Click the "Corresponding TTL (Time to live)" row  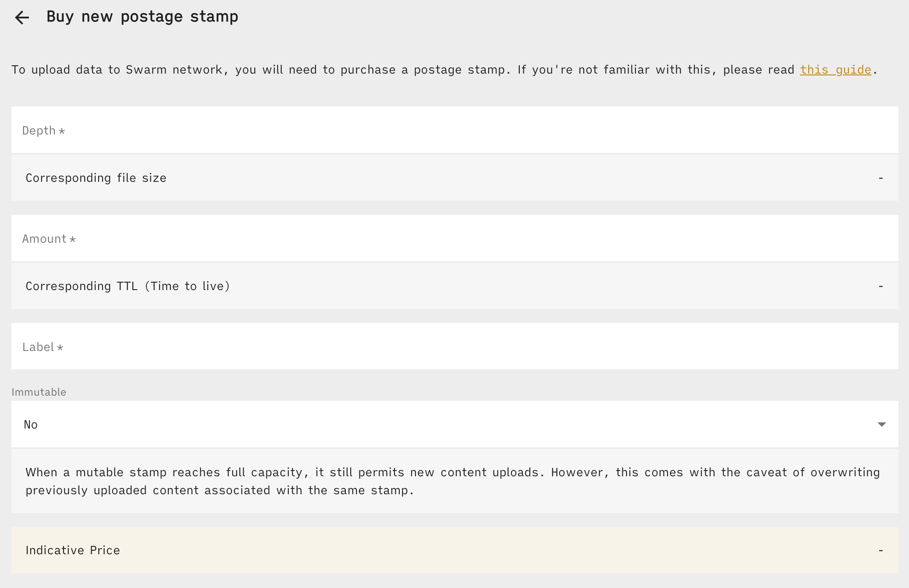coord(454,286)
